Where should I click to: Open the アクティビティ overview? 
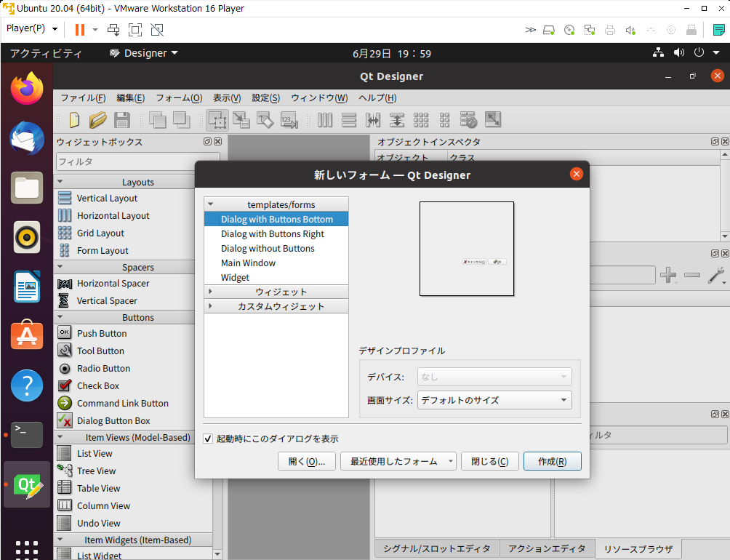(46, 53)
